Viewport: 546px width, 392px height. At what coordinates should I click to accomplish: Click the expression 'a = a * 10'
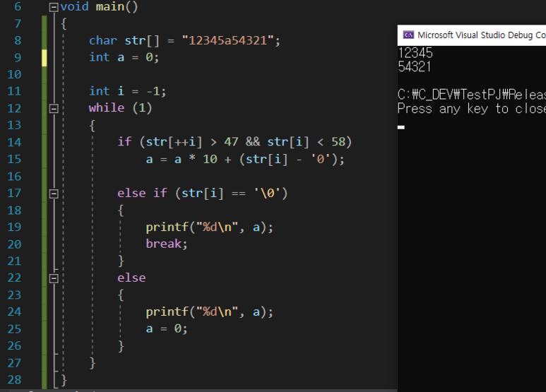pos(182,160)
